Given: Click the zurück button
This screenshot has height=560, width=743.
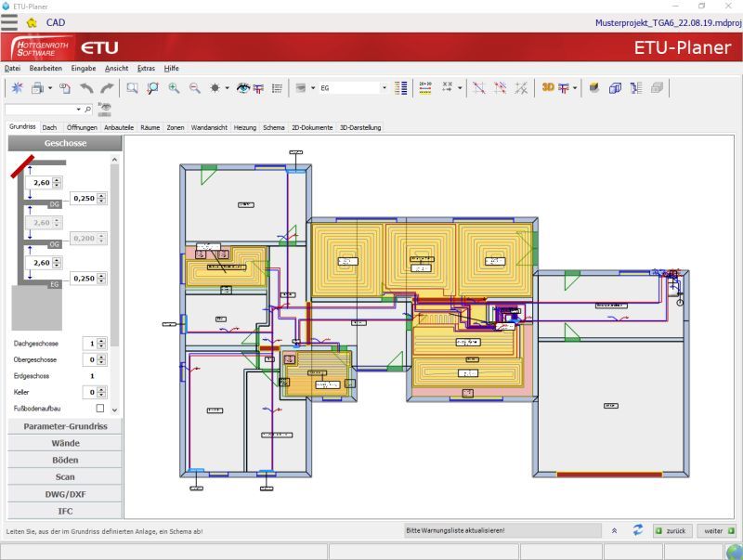Looking at the screenshot, I should [x=671, y=530].
